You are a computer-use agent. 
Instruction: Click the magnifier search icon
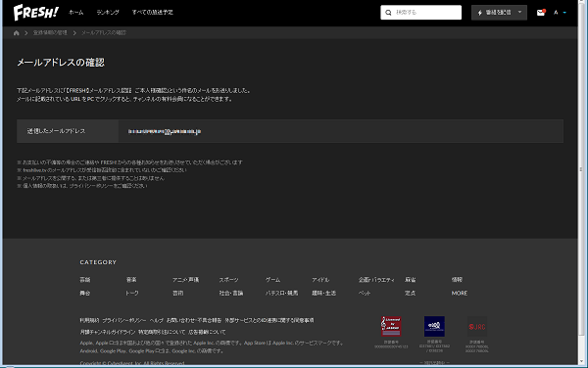388,13
